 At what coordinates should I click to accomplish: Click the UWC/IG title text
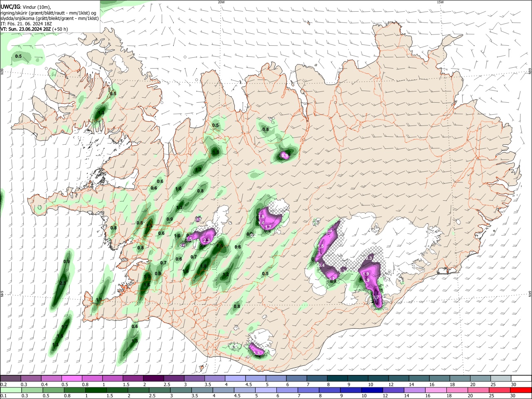pyautogui.click(x=10, y=7)
